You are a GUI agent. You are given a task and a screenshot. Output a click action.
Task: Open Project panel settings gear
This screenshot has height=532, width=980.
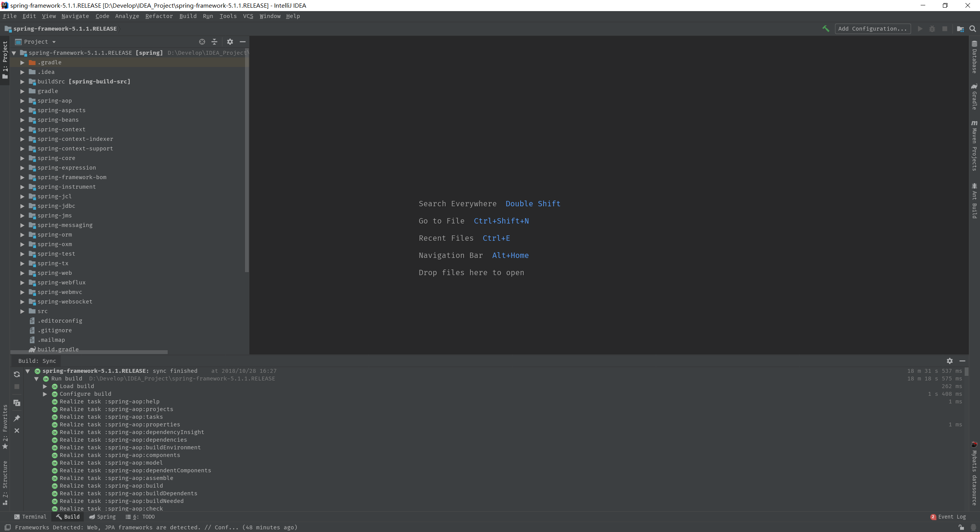[x=230, y=42]
